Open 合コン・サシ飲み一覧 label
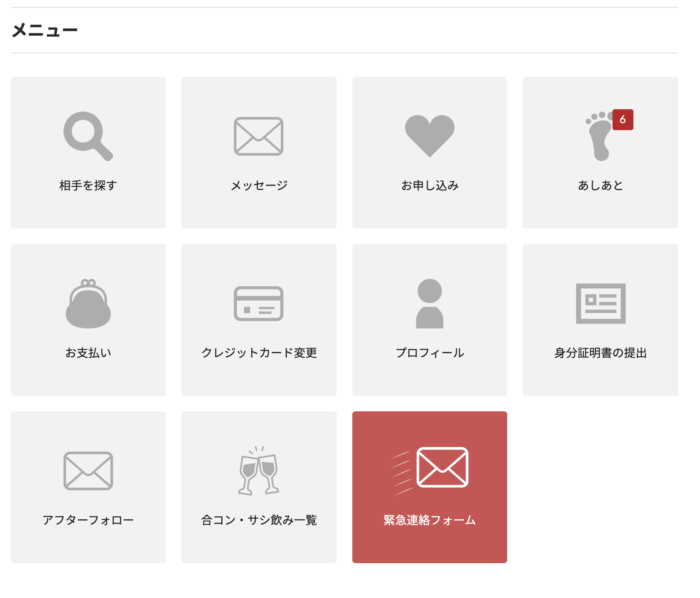 coord(259,520)
